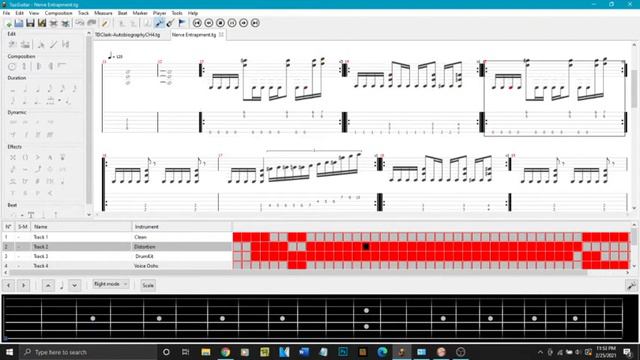Click the blue flag marker toolbar icon
The width and height of the screenshot is (640, 360).
click(x=182, y=23)
